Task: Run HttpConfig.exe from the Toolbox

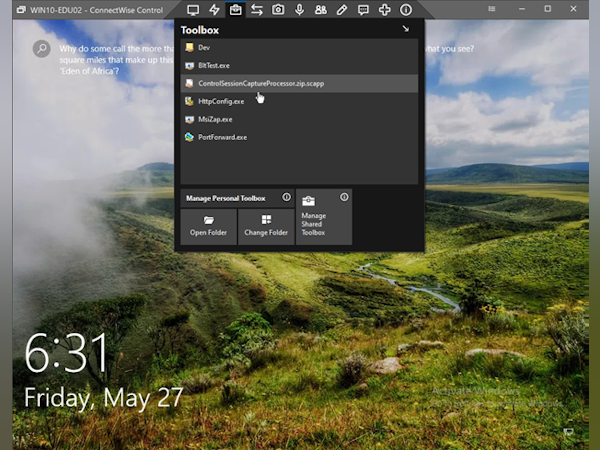Action: click(x=299, y=101)
